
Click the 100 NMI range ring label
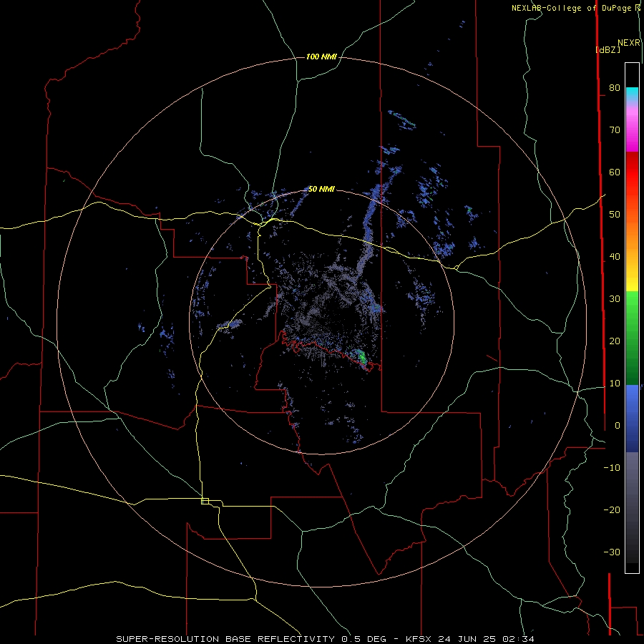click(321, 57)
